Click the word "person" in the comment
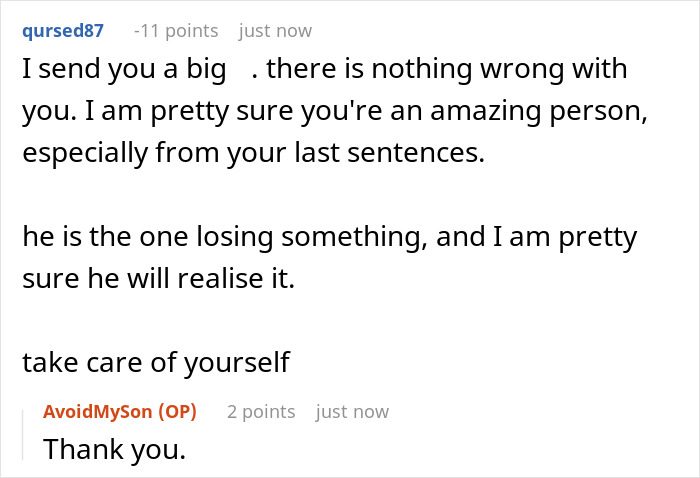This screenshot has width=700, height=478. click(592, 113)
